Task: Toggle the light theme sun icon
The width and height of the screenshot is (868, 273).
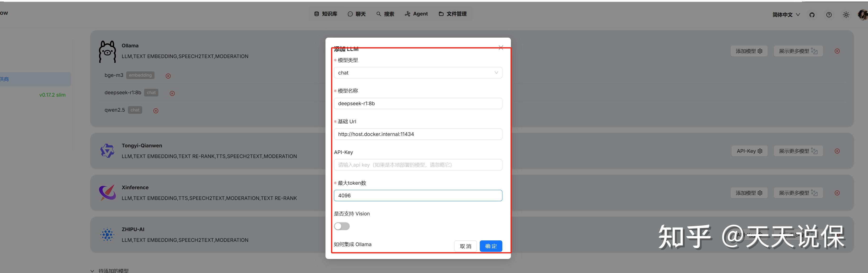Action: pos(846,15)
